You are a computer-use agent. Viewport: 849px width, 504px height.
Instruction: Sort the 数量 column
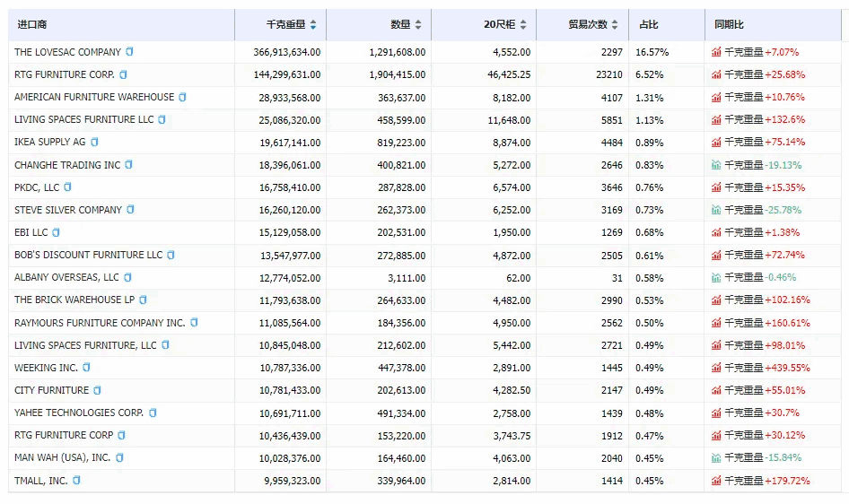coord(418,25)
